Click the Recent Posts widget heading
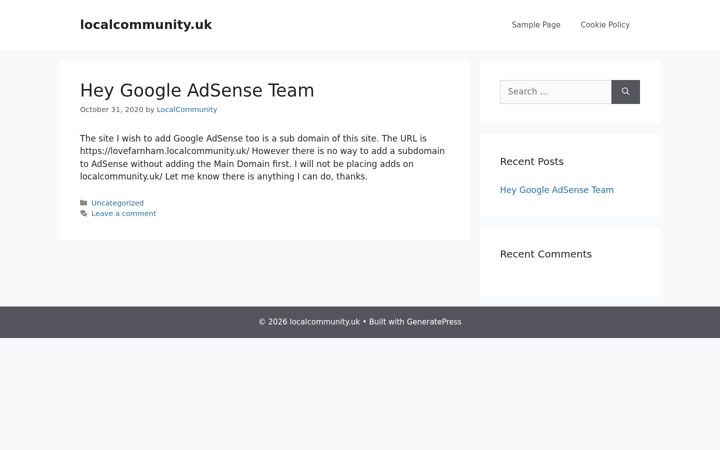Screen dimensions: 720x450 click(532, 162)
